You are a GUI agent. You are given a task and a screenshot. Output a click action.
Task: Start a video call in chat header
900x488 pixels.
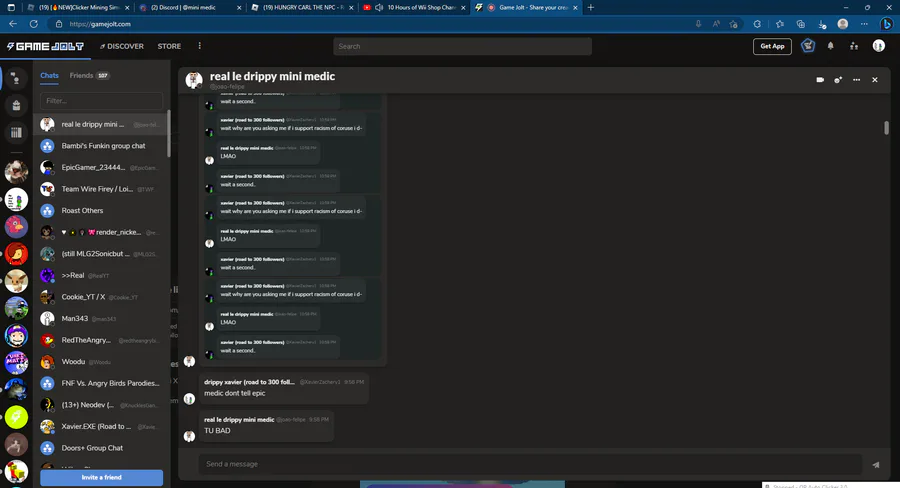[820, 80]
